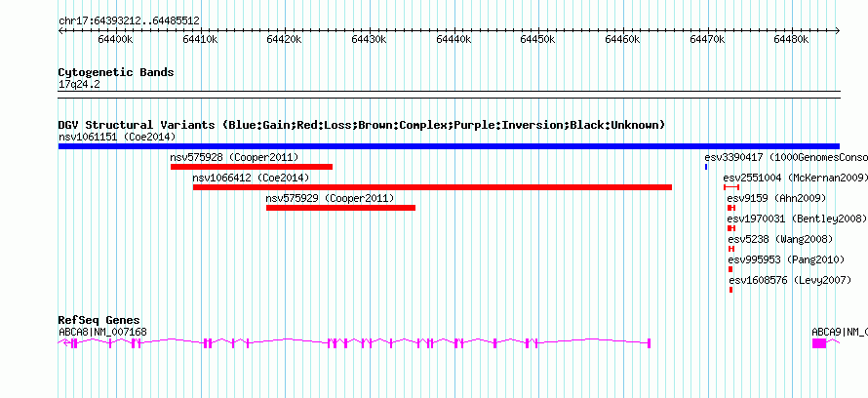The width and height of the screenshot is (868, 398).
Task: Select the 64440k ruler tick label
Action: click(454, 39)
